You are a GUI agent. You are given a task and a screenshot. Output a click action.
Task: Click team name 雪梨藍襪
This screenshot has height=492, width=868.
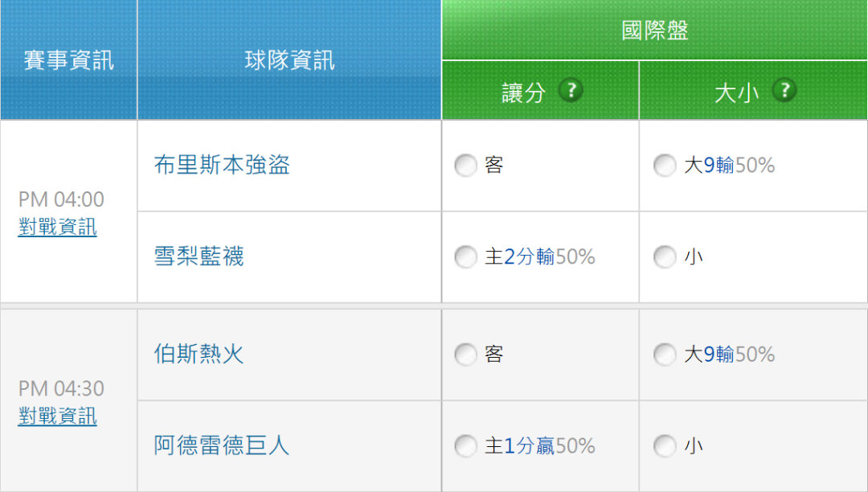click(199, 257)
